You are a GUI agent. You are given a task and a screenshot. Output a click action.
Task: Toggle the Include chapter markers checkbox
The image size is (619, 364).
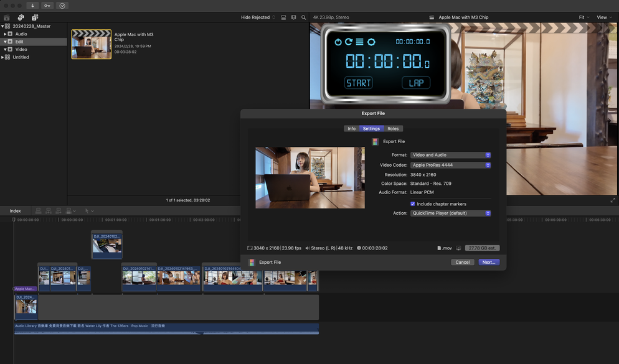[412, 204]
